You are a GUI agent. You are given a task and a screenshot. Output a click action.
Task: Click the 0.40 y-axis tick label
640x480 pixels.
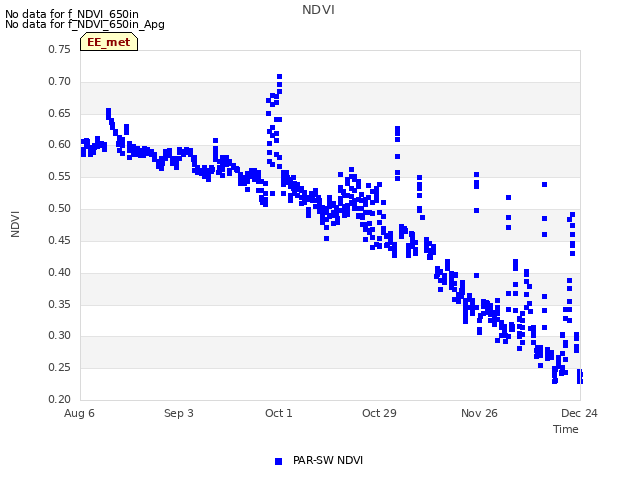coord(60,272)
